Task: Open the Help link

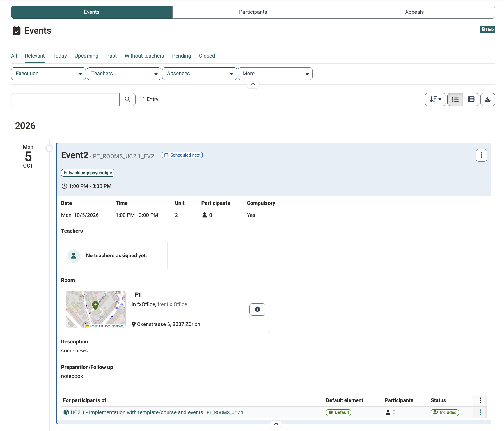Action: click(x=487, y=29)
